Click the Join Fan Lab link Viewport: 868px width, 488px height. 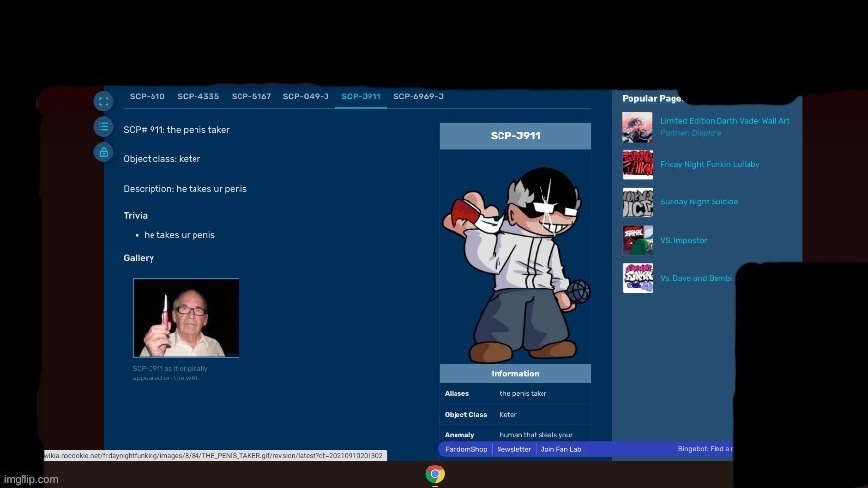coord(561,449)
